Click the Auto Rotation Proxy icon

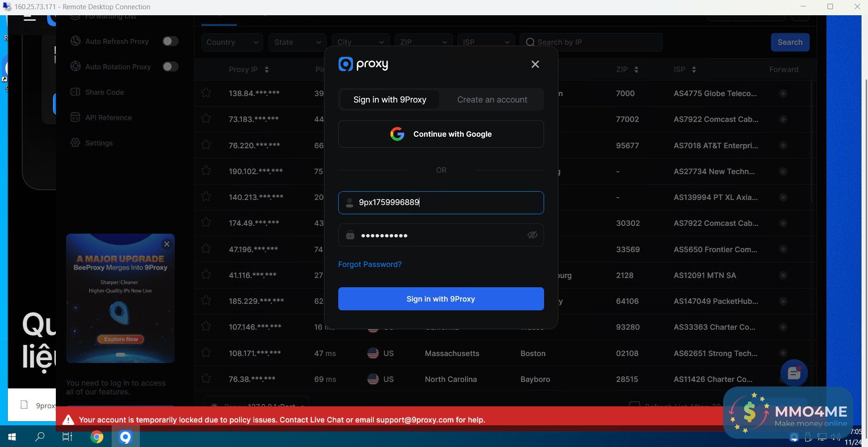(x=75, y=66)
